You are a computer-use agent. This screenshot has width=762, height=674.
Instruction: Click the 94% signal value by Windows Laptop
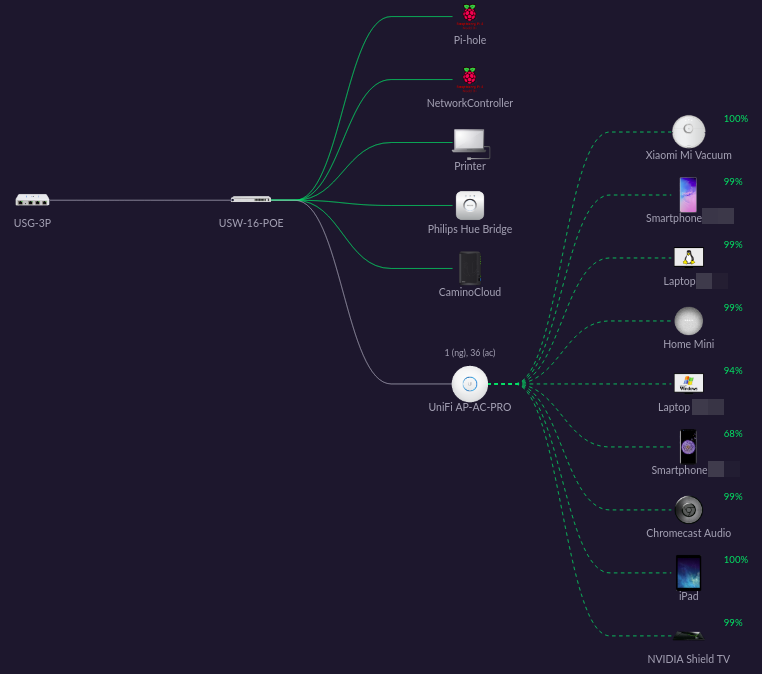(x=733, y=371)
